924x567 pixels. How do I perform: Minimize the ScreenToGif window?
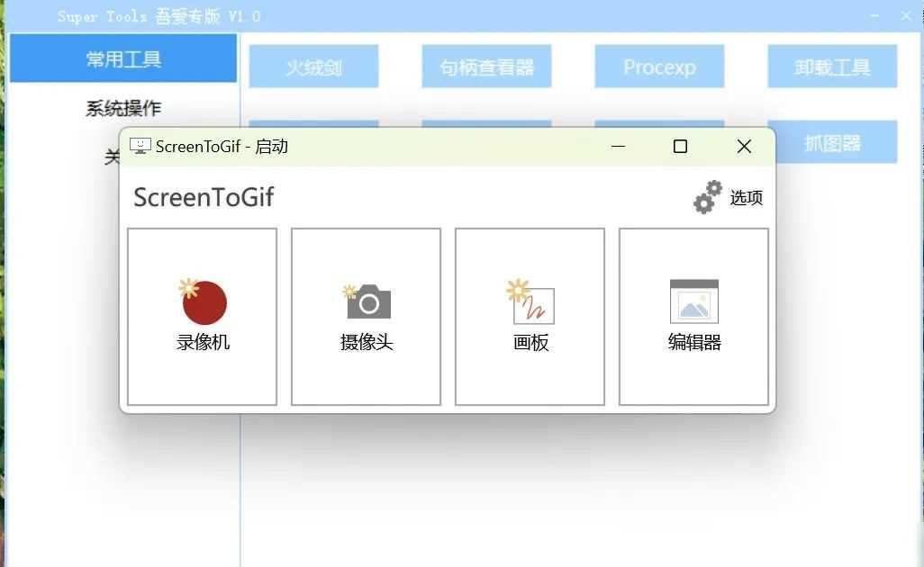(618, 146)
